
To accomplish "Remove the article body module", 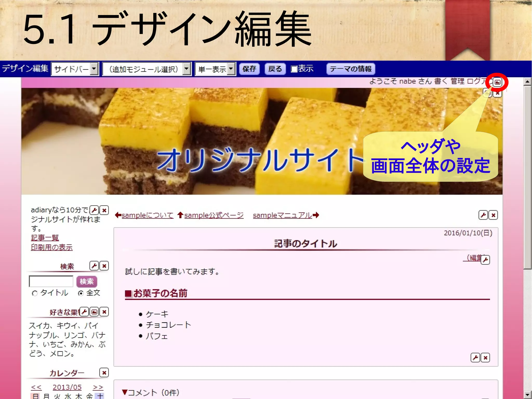I will click(x=485, y=358).
